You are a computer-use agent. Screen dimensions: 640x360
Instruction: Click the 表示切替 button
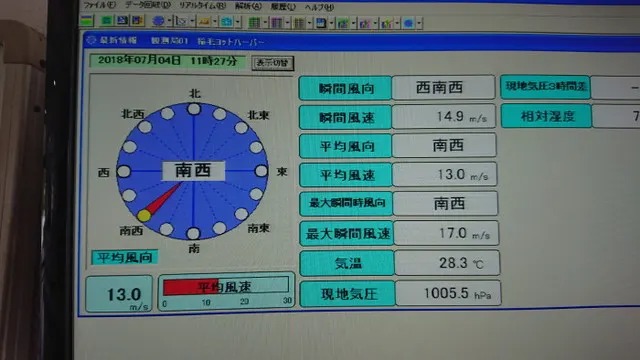coord(272,63)
